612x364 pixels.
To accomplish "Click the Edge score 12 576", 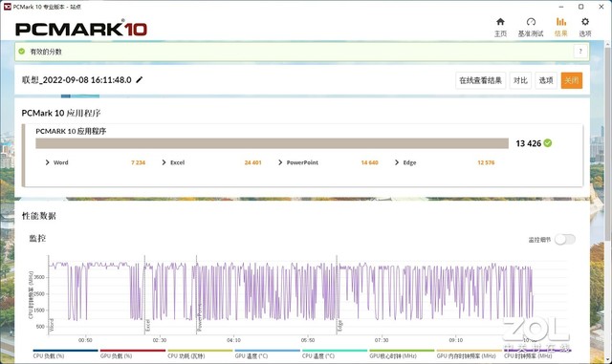I will click(x=486, y=162).
